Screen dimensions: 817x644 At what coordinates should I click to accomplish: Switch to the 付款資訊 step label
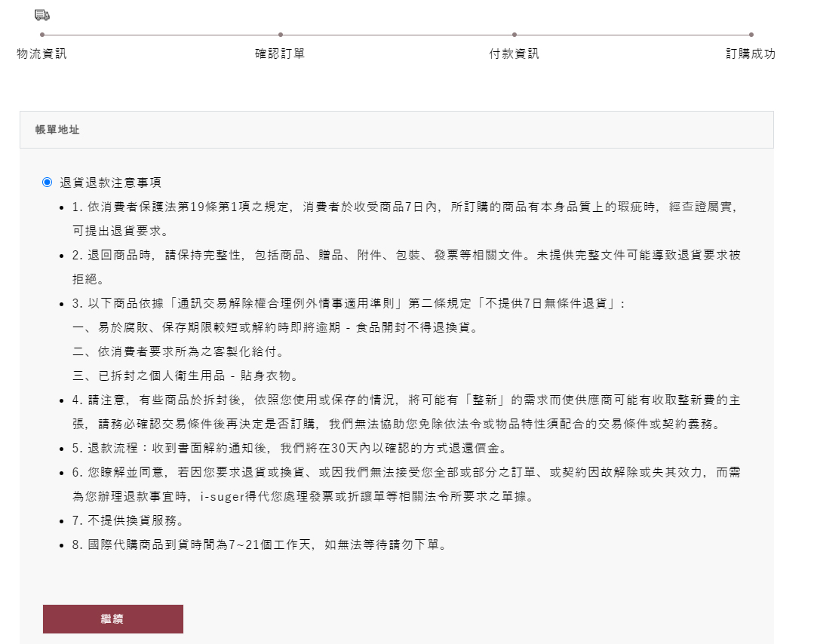[514, 54]
